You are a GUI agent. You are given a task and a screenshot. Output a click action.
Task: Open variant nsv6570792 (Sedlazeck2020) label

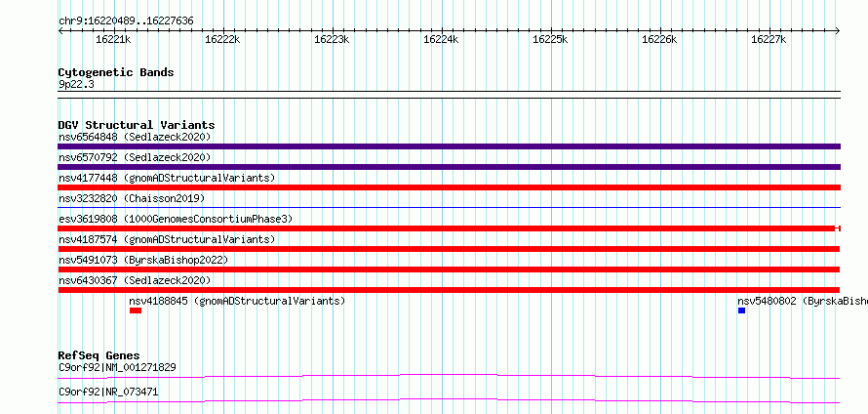[x=135, y=157]
